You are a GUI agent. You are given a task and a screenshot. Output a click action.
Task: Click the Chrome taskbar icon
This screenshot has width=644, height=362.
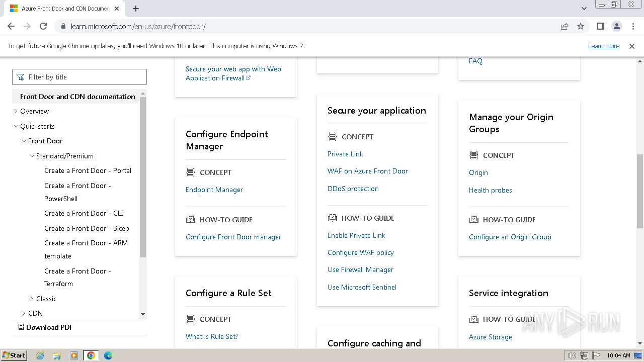91,355
